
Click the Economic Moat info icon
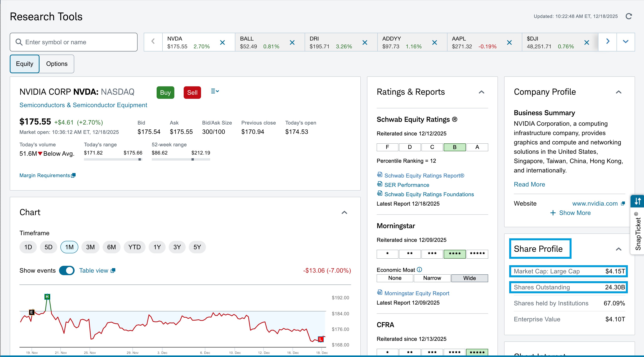tap(420, 270)
